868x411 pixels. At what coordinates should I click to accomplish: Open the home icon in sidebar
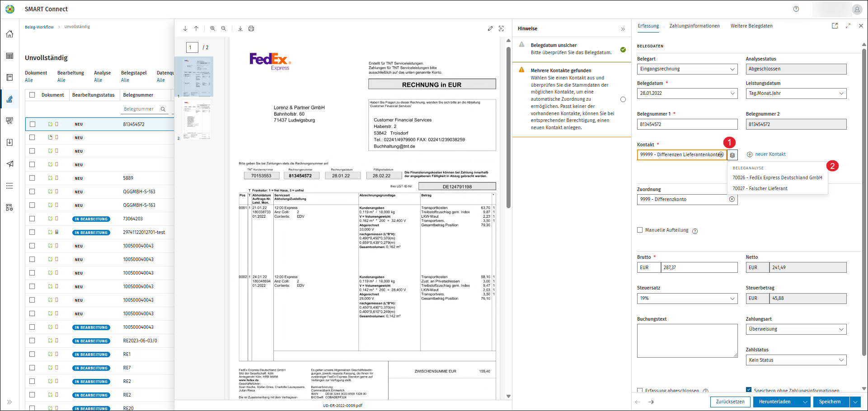[9, 34]
